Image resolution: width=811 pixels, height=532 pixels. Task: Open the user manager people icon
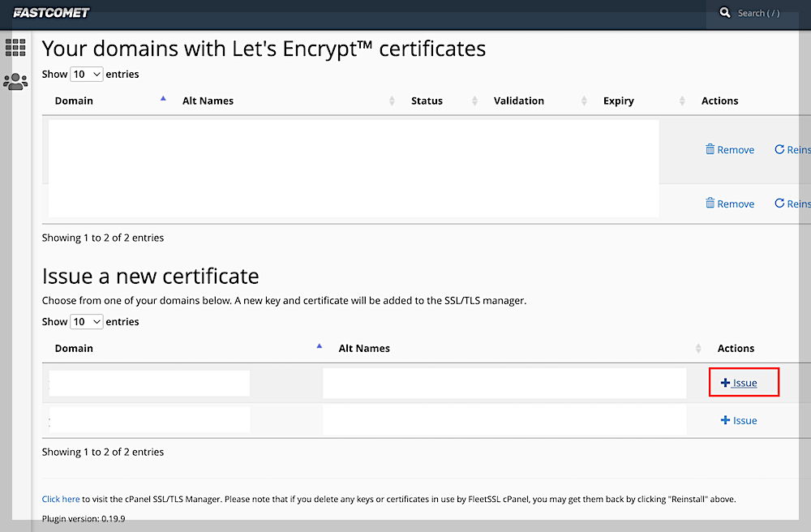(15, 82)
